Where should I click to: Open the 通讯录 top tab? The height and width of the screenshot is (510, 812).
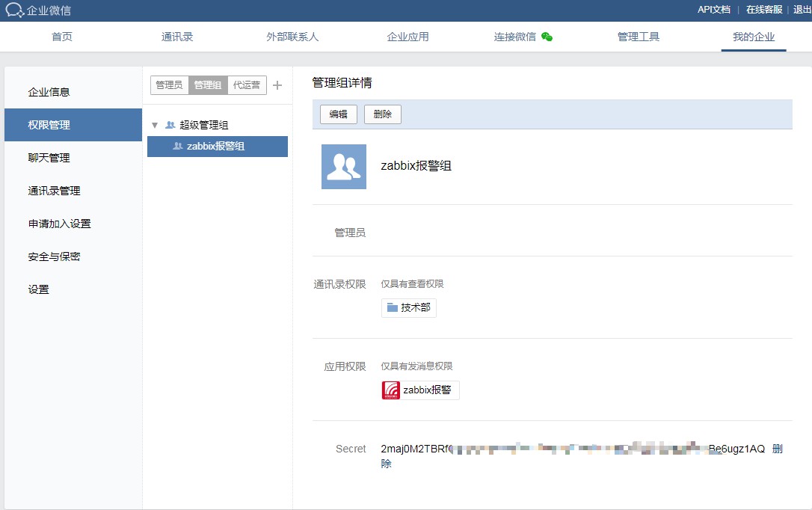177,37
